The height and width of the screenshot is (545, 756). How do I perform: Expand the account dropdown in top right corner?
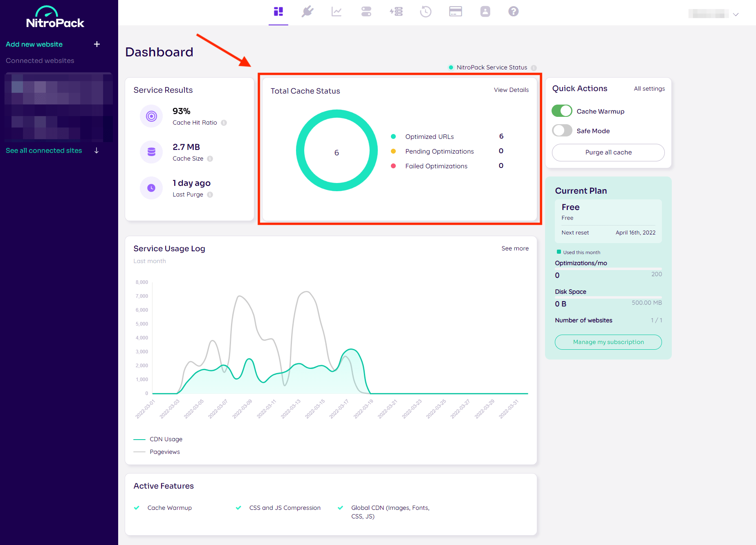pyautogui.click(x=736, y=14)
